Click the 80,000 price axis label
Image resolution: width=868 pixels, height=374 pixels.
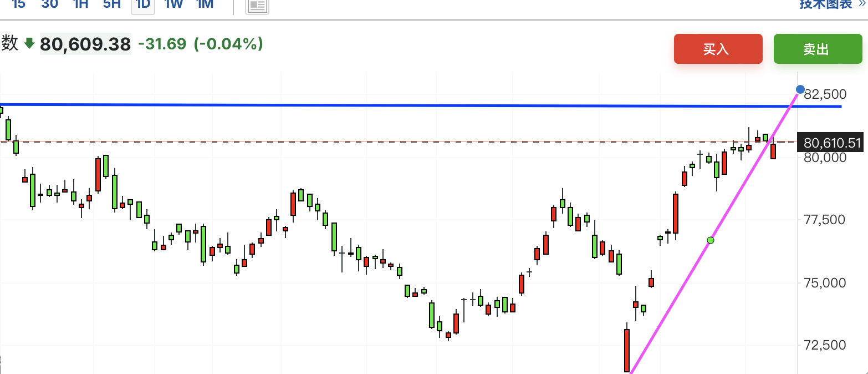[825, 157]
